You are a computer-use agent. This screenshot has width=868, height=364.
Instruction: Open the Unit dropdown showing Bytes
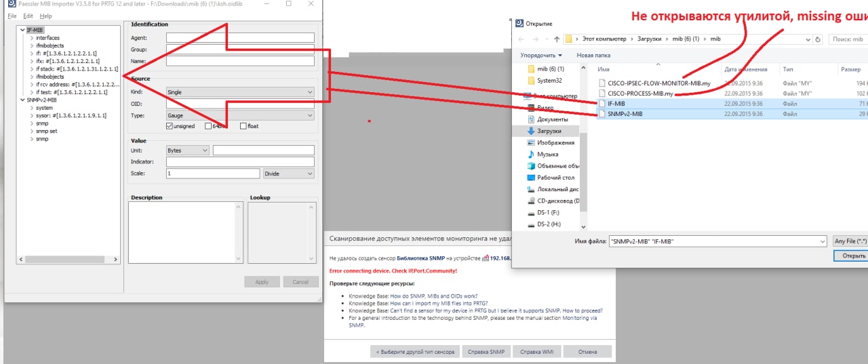(x=187, y=150)
